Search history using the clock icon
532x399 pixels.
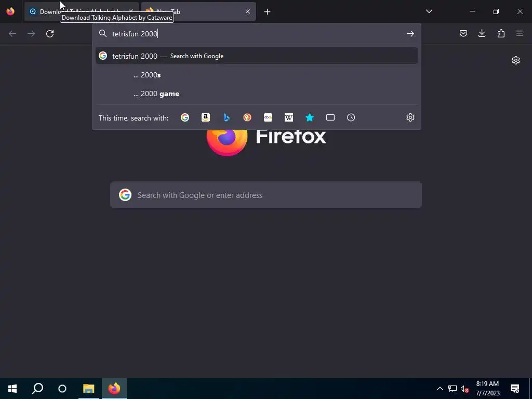click(x=351, y=117)
